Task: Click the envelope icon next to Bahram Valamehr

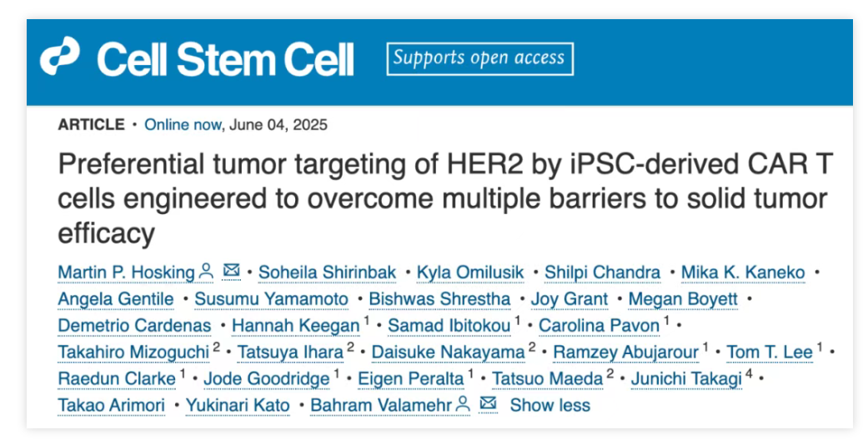Action: (x=488, y=403)
